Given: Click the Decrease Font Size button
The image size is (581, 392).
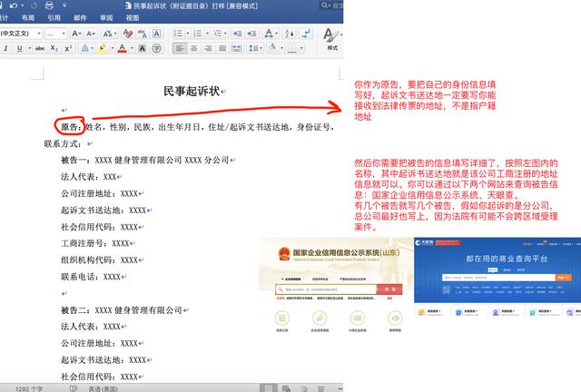Looking at the screenshot, I should coord(91,34).
